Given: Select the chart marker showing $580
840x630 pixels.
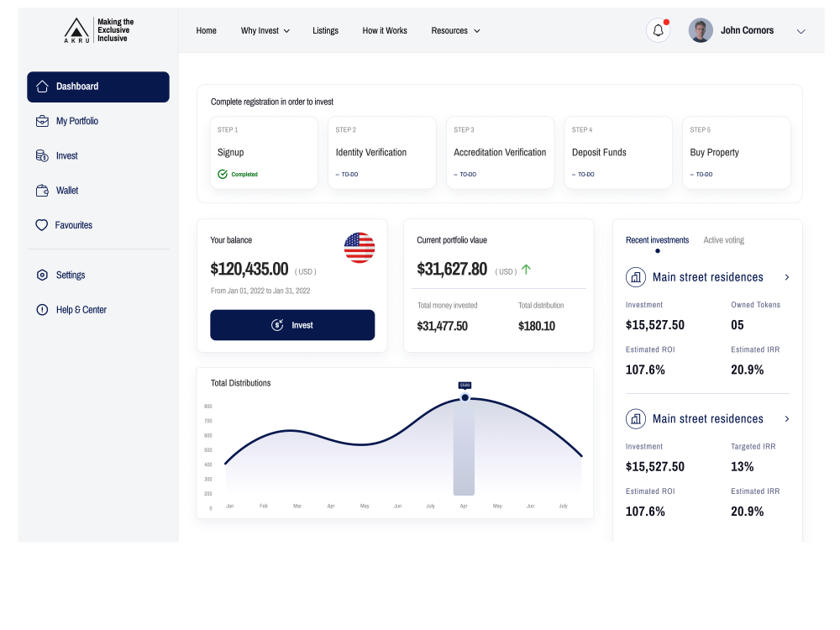Looking at the screenshot, I should point(465,397).
